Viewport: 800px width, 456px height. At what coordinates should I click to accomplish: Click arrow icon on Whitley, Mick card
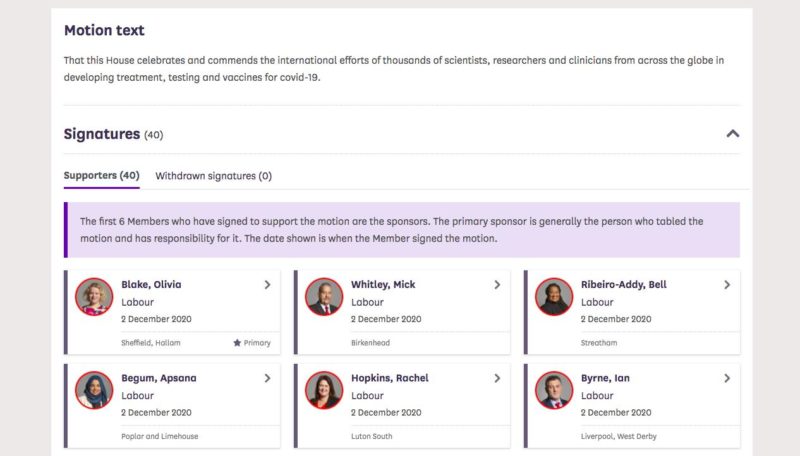click(497, 285)
